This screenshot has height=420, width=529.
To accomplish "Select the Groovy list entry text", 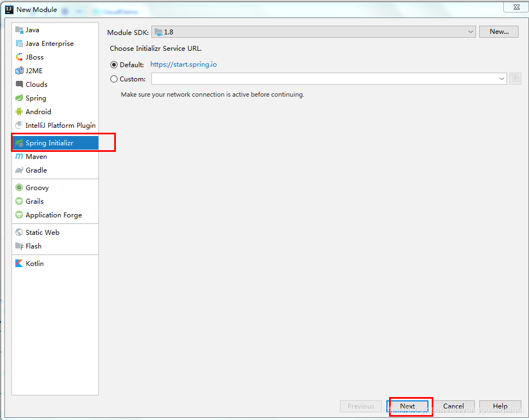I will point(37,188).
